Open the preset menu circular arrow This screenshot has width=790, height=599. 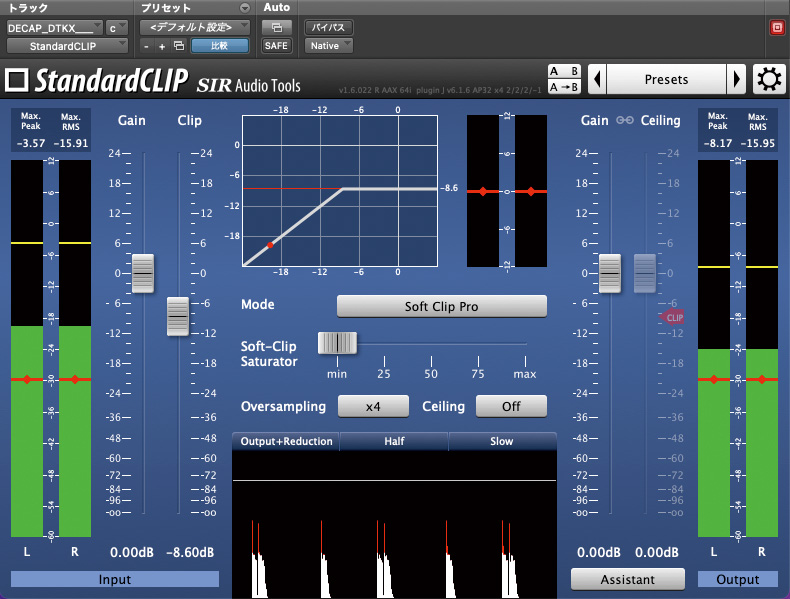245,8
